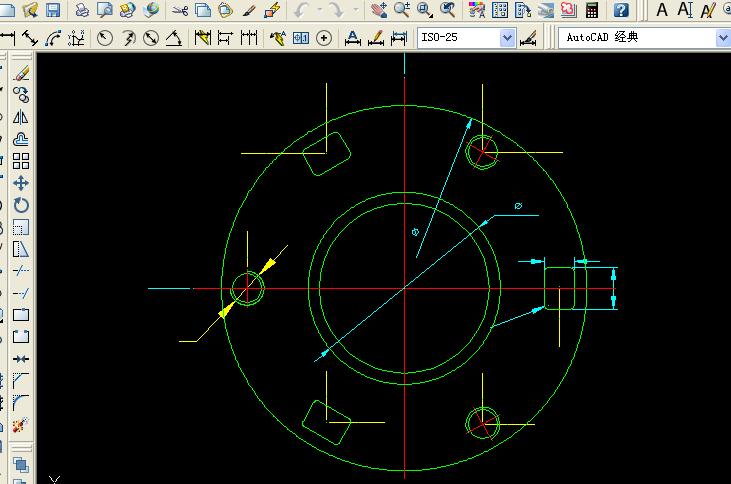This screenshot has width=731, height=484.
Task: Open the DesignCenter icon
Action: pos(500,9)
